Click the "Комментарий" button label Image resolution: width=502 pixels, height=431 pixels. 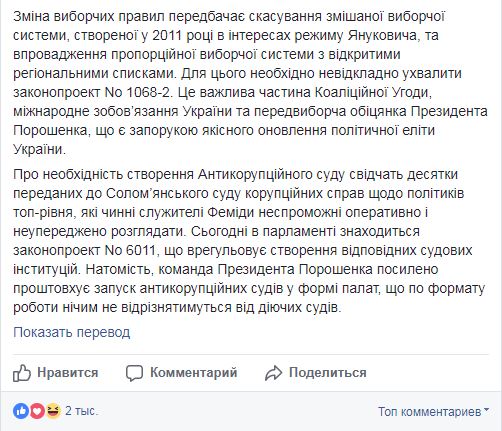[194, 372]
